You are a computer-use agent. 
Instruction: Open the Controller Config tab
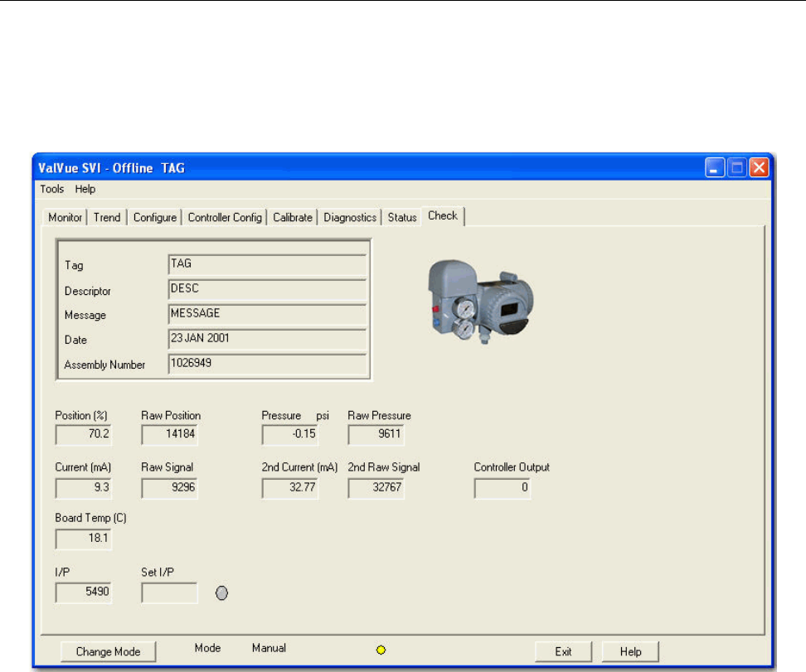coord(225,217)
